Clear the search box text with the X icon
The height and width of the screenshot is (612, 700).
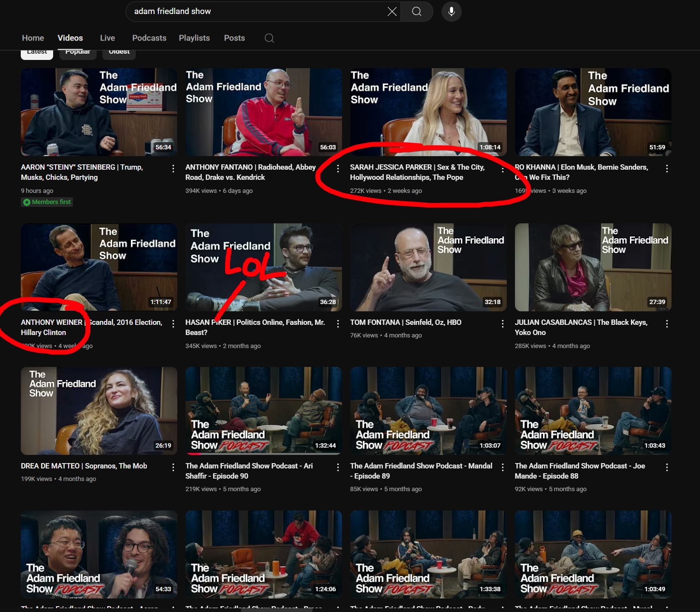[392, 12]
